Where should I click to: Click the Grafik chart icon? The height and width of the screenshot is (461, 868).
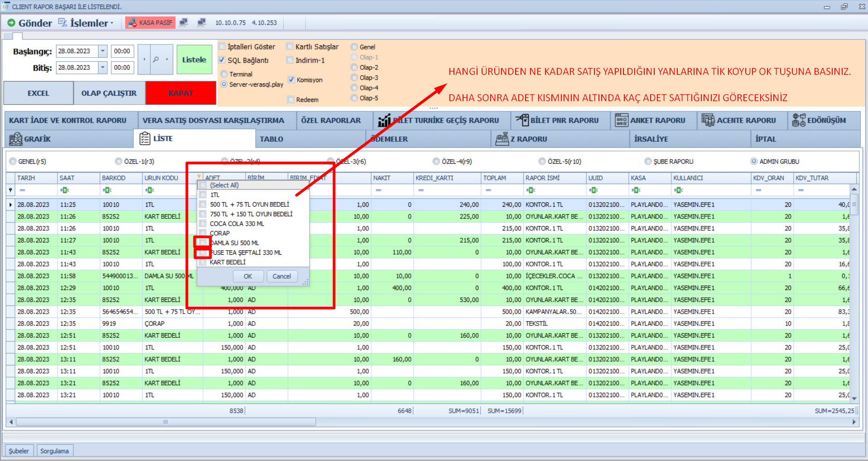(x=15, y=139)
